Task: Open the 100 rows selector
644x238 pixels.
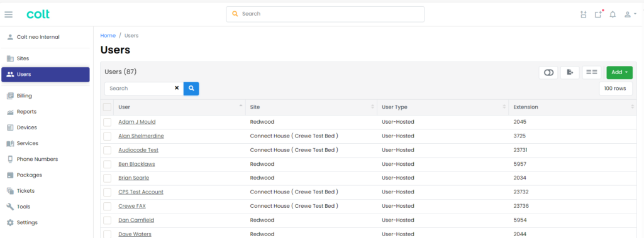Action: pos(615,88)
